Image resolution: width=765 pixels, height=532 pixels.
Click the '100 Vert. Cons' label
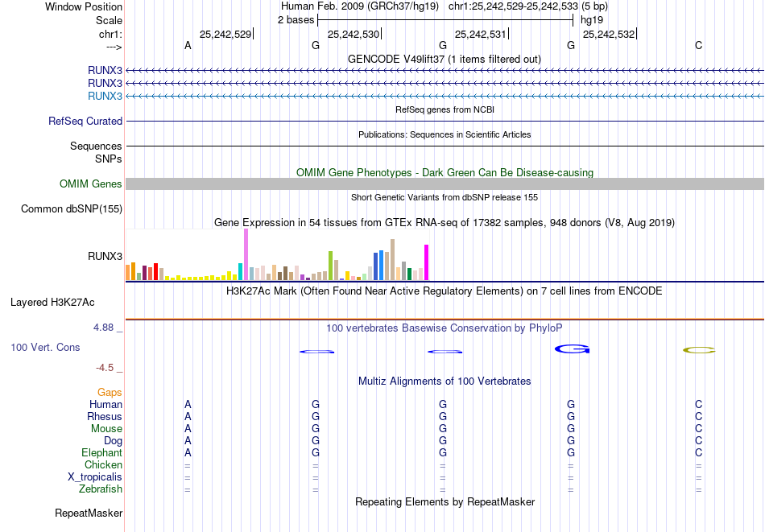pos(45,347)
